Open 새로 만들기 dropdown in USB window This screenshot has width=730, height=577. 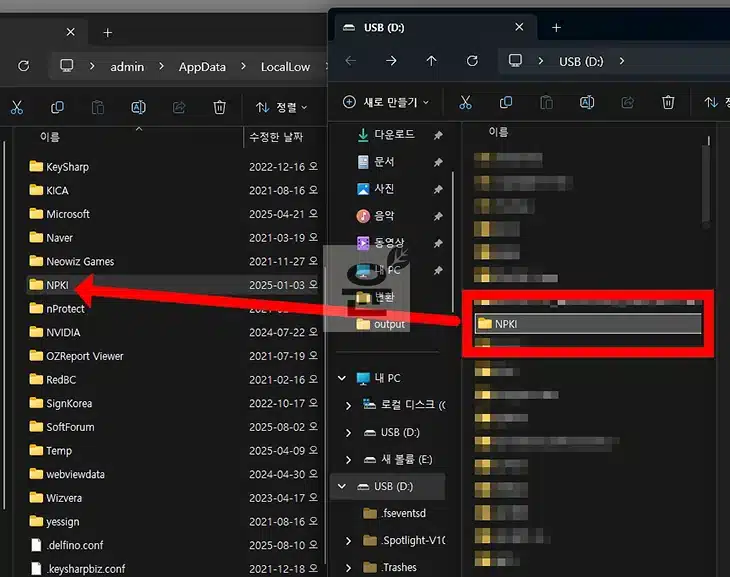click(385, 102)
